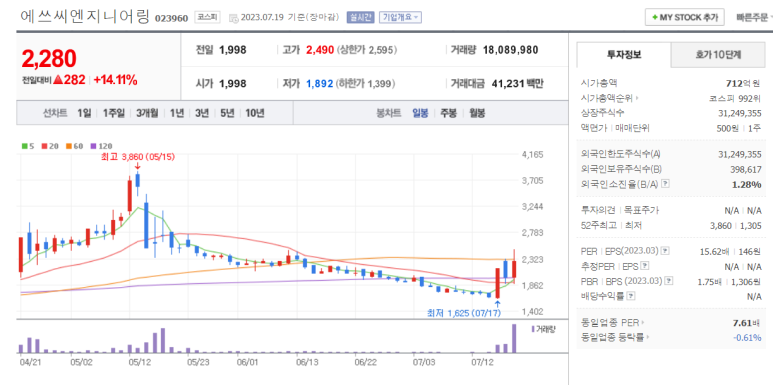The height and width of the screenshot is (385, 773).
Task: Click the 저가 value 1,892
Action: point(319,84)
